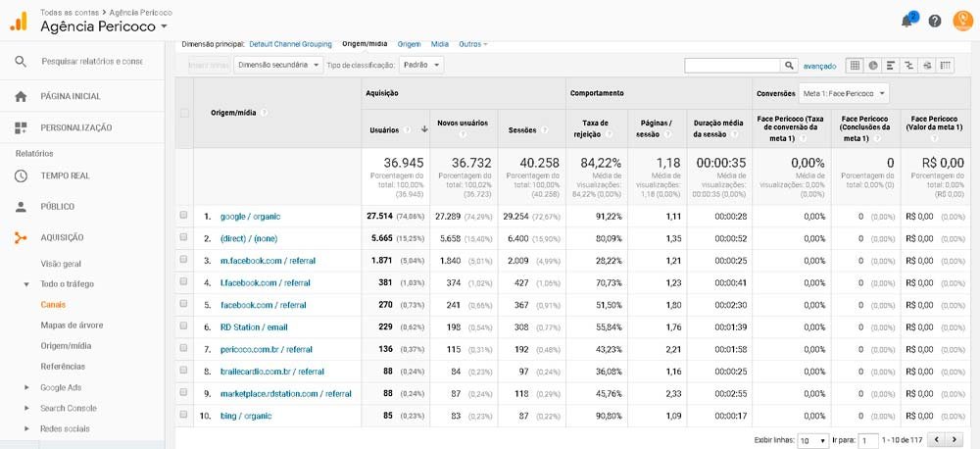Open the Dimensão secundária dropdown

pyautogui.click(x=278, y=65)
